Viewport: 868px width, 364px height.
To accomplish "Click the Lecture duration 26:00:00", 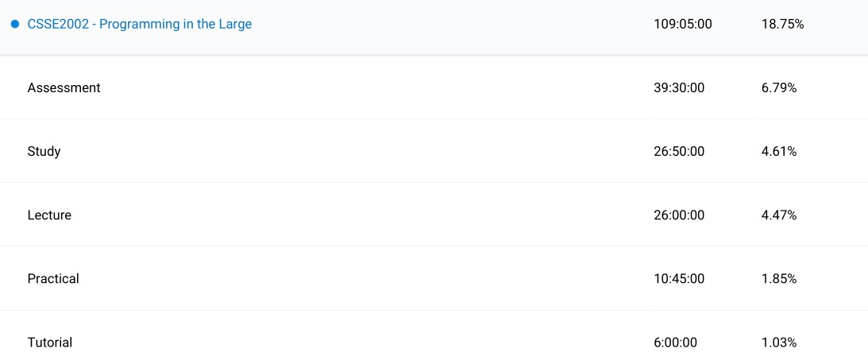I will [678, 215].
